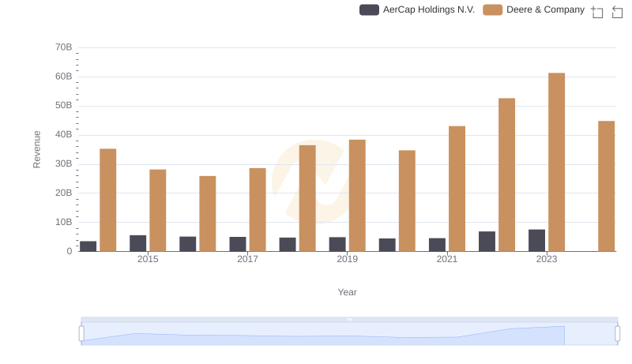Click the first Deere & Company bar before 2015
This screenshot has width=632, height=364.
[x=108, y=200]
